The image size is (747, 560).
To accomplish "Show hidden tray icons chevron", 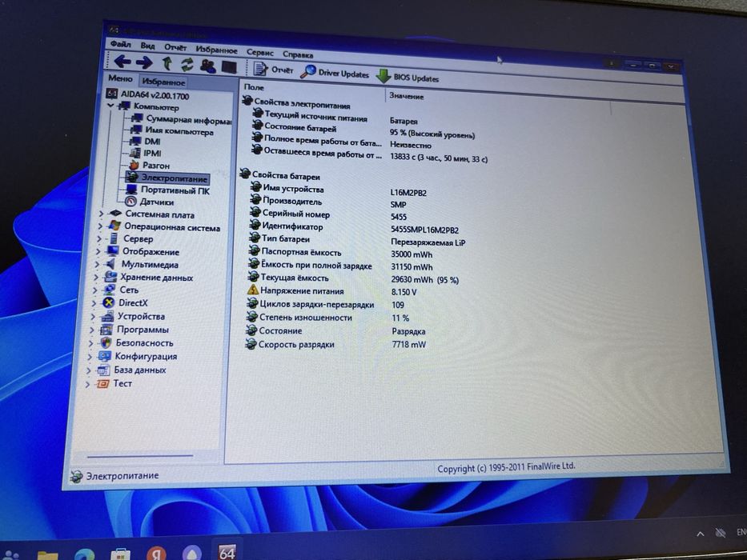I will (x=700, y=534).
